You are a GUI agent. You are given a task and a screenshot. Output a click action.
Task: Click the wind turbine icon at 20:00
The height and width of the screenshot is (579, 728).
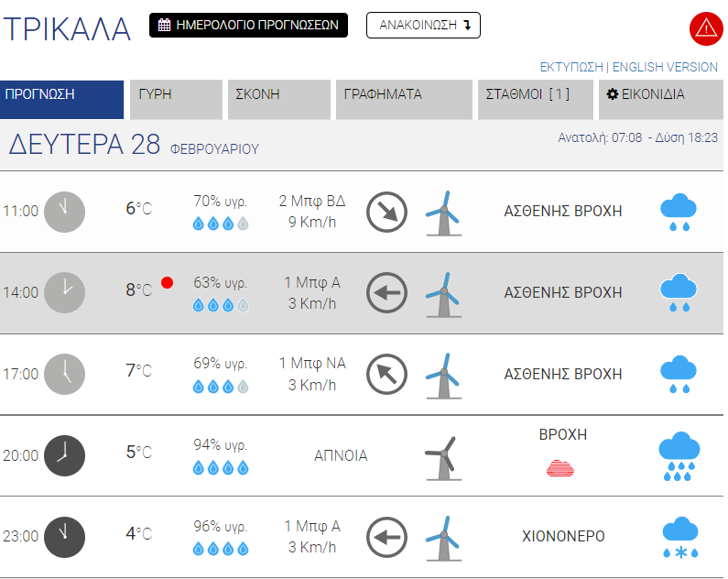[x=442, y=456]
